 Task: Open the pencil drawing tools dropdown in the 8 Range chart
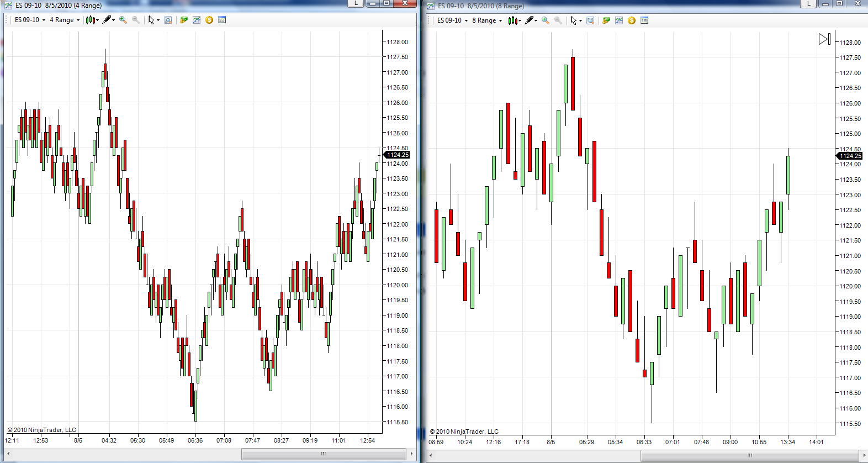pyautogui.click(x=531, y=20)
